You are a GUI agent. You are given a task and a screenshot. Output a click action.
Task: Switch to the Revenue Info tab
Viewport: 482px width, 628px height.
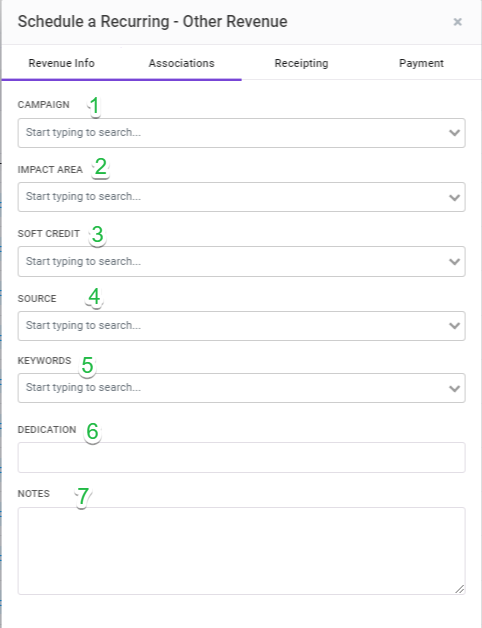pos(61,63)
